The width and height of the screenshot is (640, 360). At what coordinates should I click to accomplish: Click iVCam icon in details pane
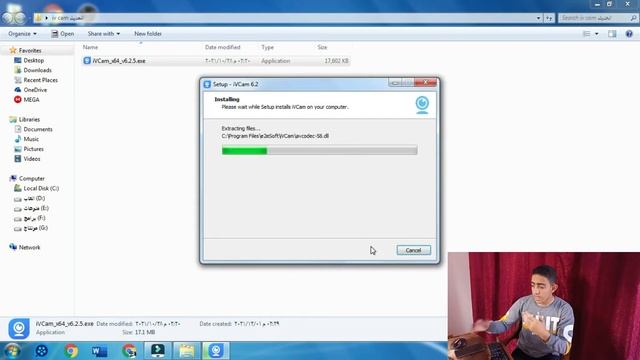(x=19, y=329)
